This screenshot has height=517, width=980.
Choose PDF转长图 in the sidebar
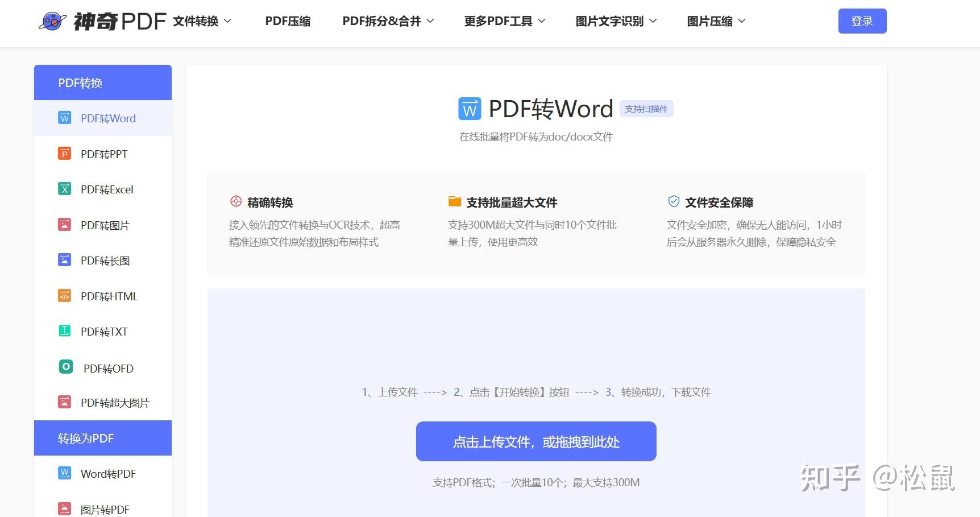pos(103,260)
